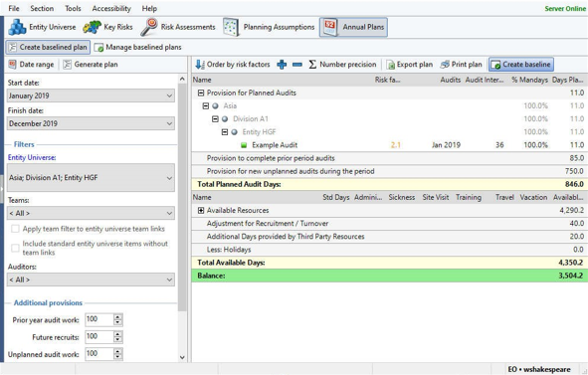Click the Entity HGF bullet icon
This screenshot has width=588, height=375.
coord(235,132)
